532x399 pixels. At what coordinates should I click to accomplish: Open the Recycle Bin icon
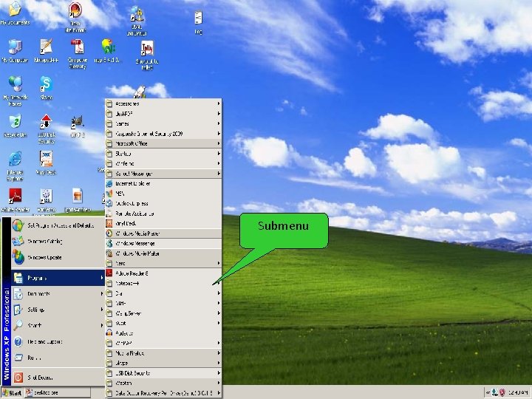(x=15, y=126)
